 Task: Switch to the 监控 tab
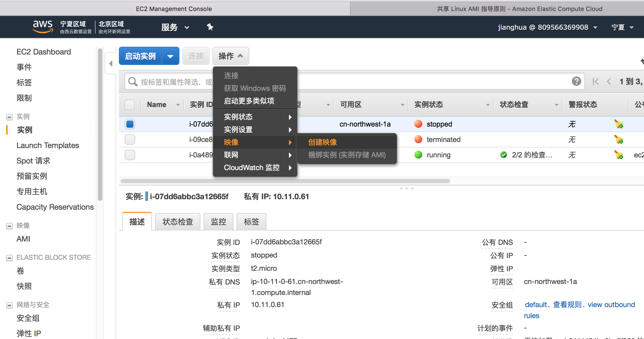coord(219,222)
